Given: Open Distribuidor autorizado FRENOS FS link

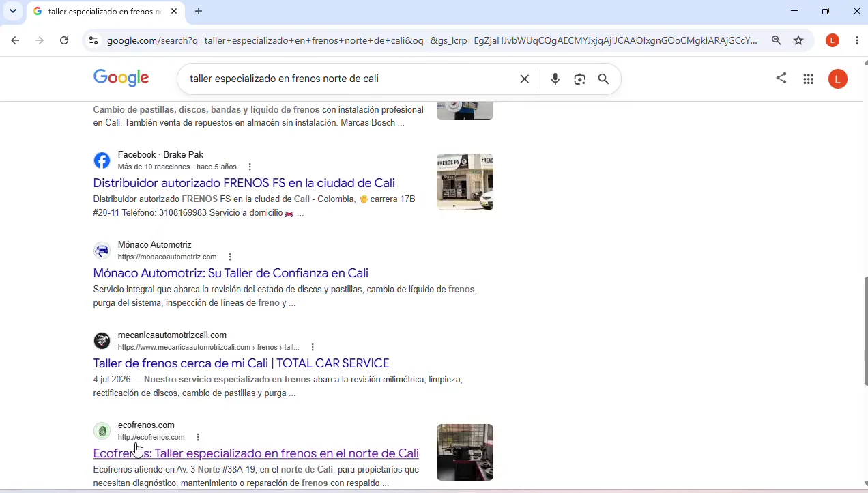Looking at the screenshot, I should pos(244,183).
